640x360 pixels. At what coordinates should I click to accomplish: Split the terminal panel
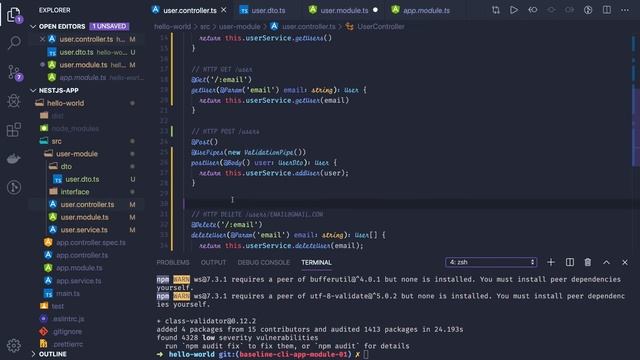(570, 262)
